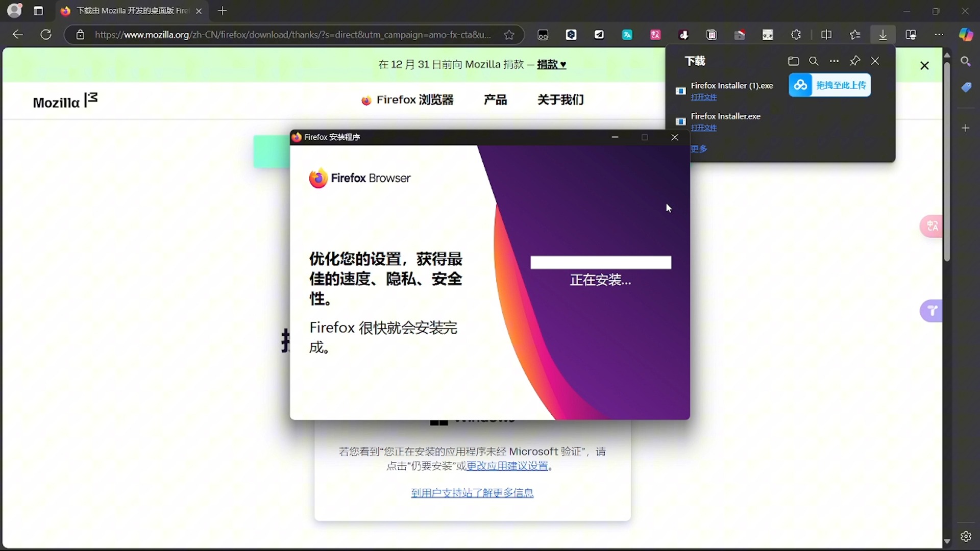Open the blue tag sidebar icon
This screenshot has width=980, height=551.
click(966, 87)
